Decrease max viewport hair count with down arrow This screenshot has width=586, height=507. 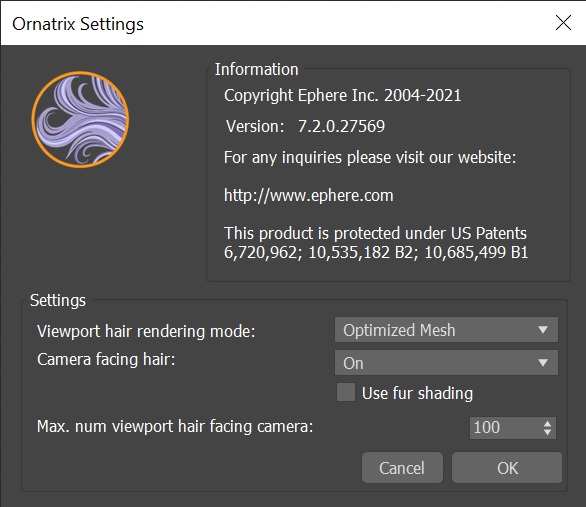[x=548, y=432]
